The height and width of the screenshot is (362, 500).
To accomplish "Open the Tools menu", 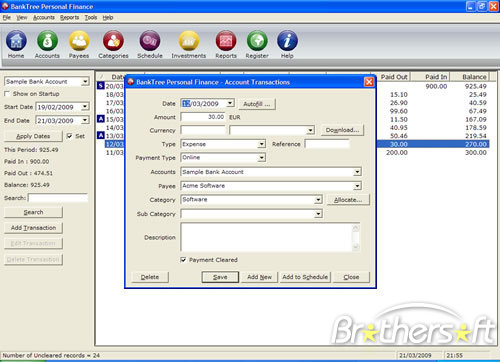I will click(91, 18).
